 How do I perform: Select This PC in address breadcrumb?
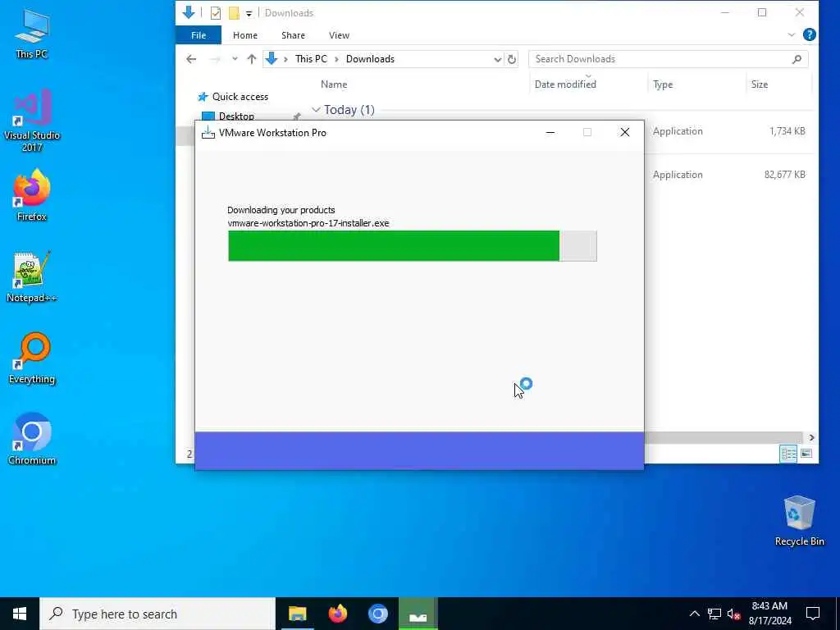pos(311,59)
